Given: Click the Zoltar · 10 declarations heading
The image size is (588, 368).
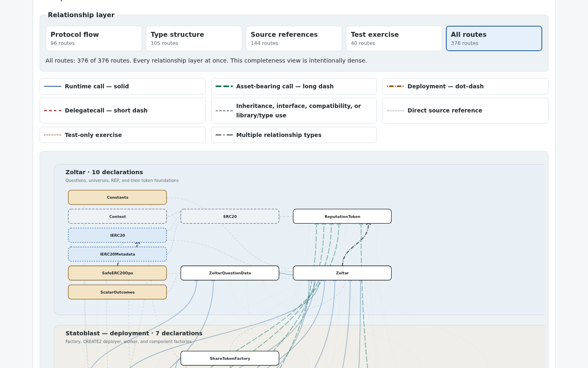Looking at the screenshot, I should (104, 172).
